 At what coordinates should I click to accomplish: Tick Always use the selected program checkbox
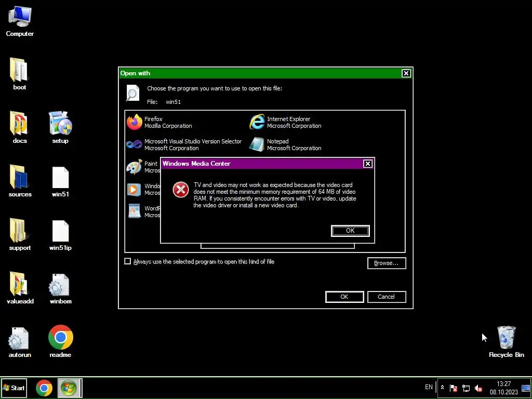coord(128,261)
